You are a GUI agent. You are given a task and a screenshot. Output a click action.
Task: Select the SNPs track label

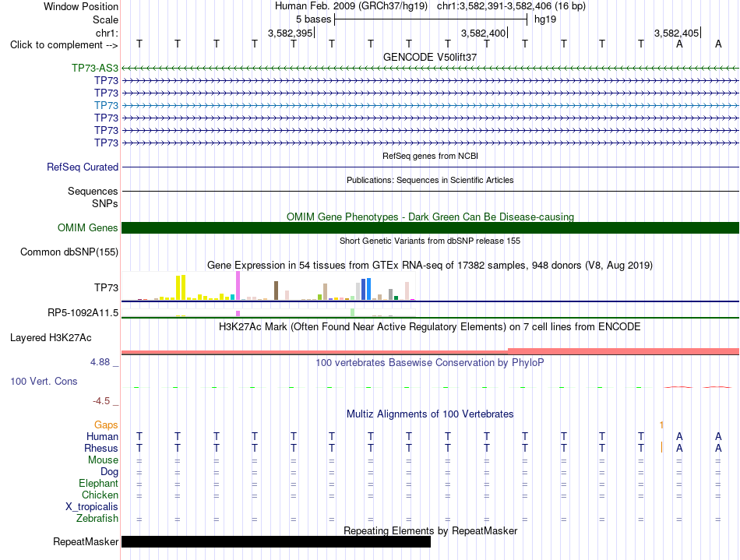click(x=105, y=203)
